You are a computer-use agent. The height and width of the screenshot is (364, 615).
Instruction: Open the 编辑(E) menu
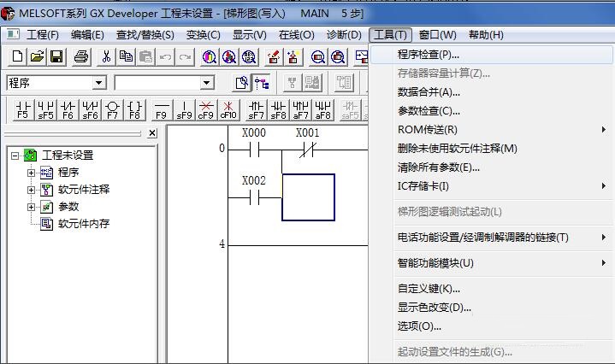[x=87, y=35]
